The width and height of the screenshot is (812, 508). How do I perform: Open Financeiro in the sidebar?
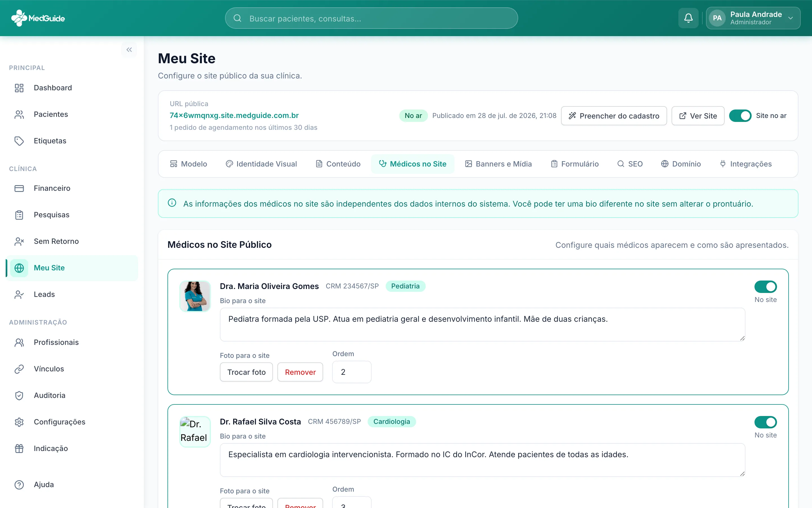(x=72, y=189)
